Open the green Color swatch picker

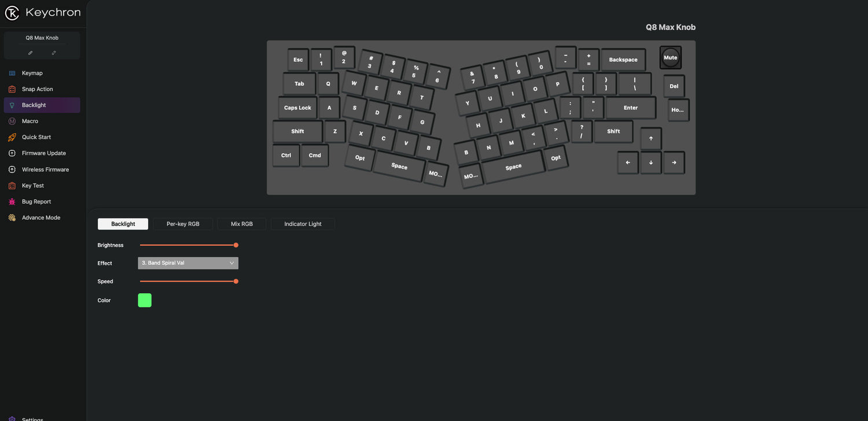(x=145, y=300)
